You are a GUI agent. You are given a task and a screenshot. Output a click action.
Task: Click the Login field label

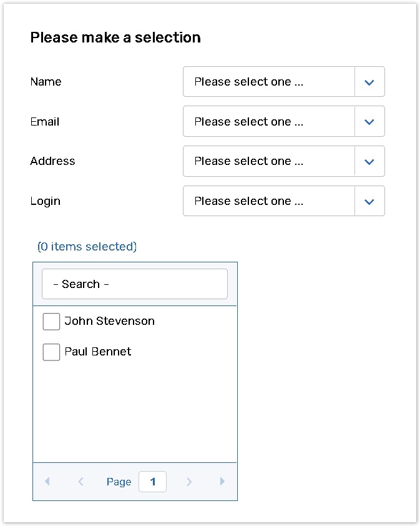coord(46,201)
